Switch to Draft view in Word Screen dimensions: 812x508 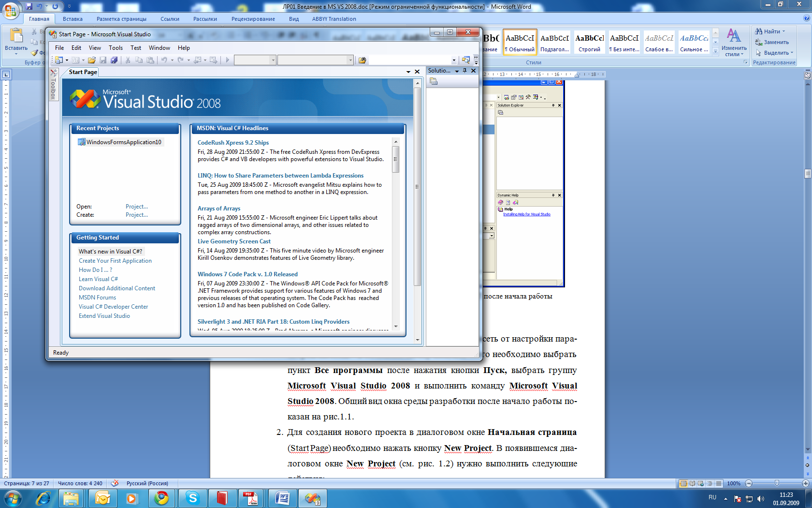click(719, 483)
